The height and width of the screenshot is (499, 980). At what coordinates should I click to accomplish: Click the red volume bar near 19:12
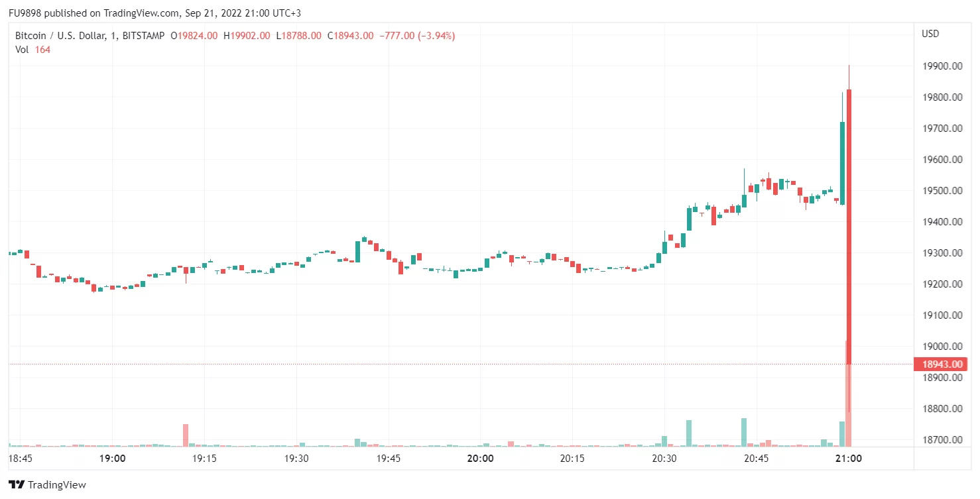(186, 435)
